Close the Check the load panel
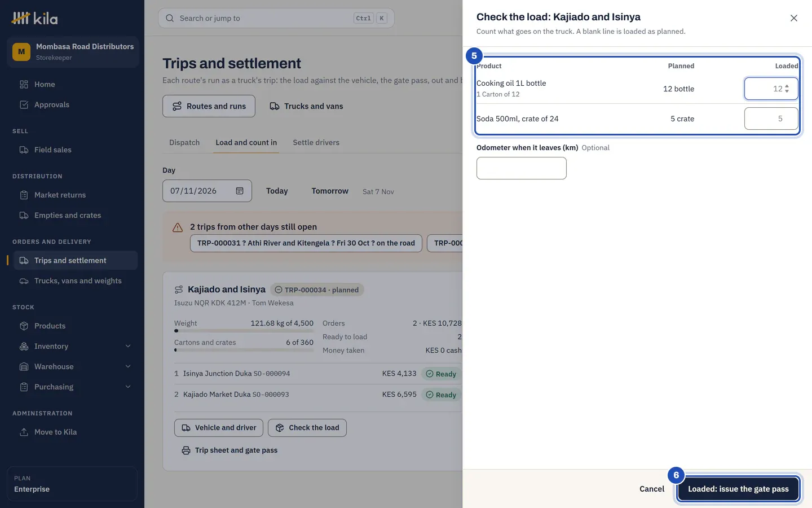 point(794,18)
